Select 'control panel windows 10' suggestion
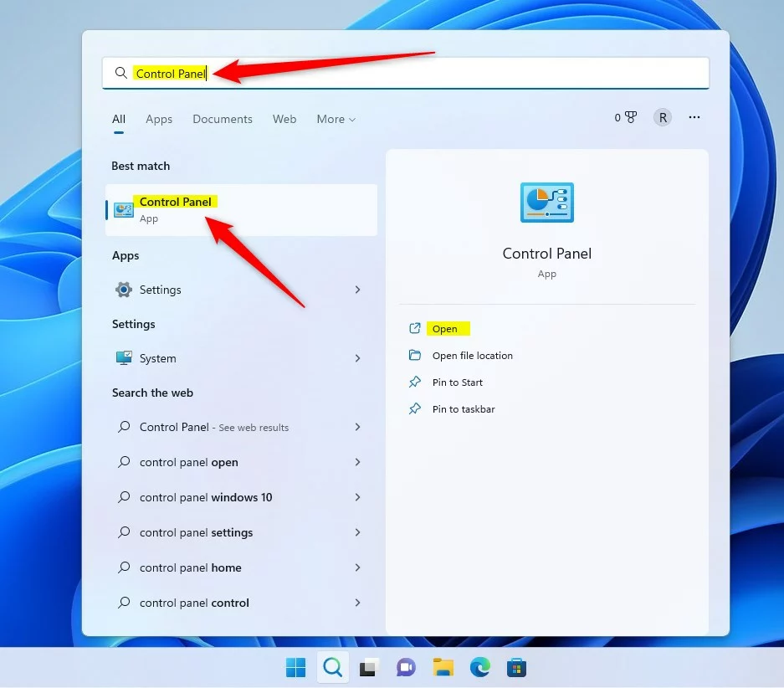784x688 pixels. (x=241, y=497)
